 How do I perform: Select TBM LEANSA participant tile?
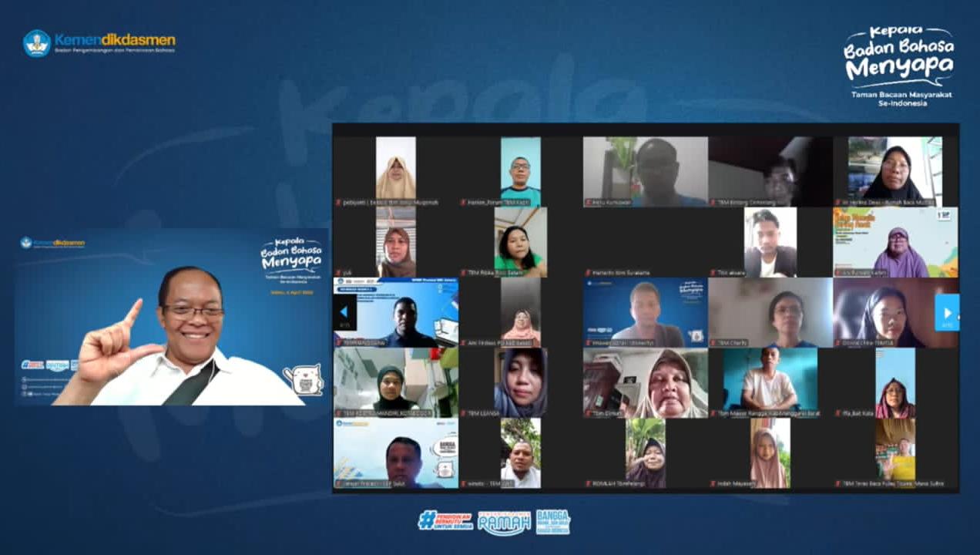click(521, 382)
